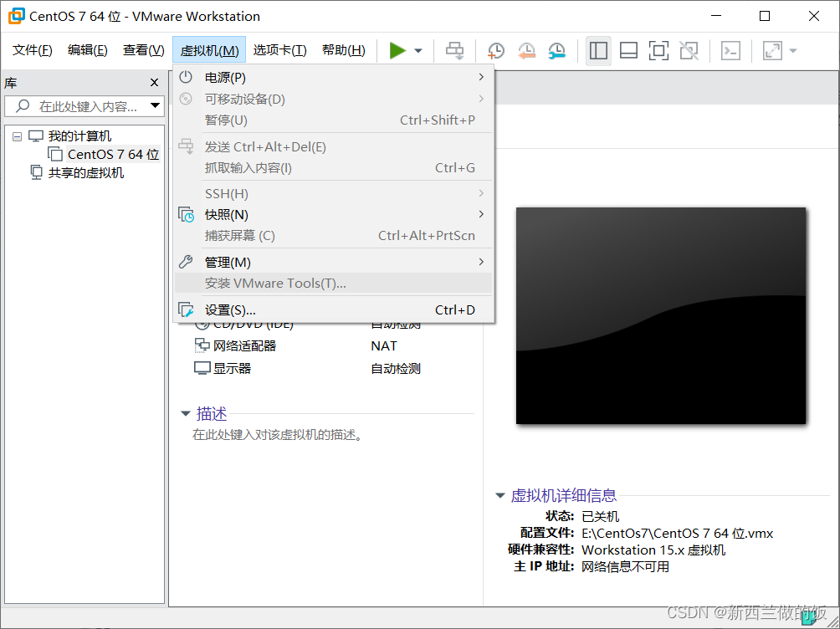Click the power icon beside 电源(P)

(x=186, y=77)
